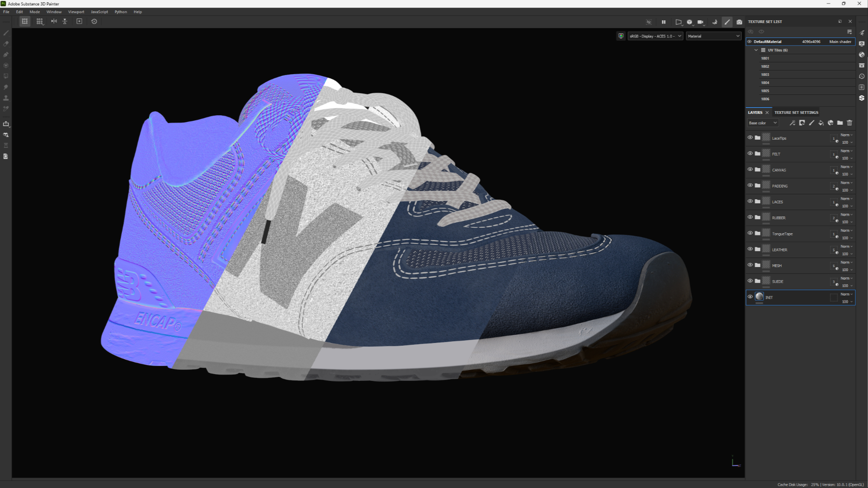This screenshot has width=868, height=488.
Task: Click the color management display icon
Action: point(621,36)
